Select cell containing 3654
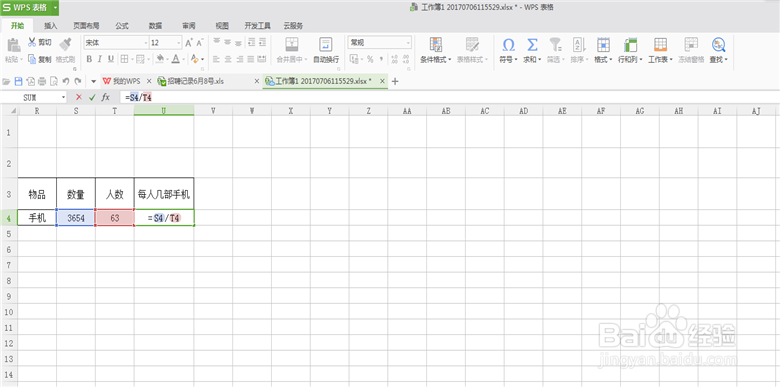The image size is (780, 387). click(76, 218)
